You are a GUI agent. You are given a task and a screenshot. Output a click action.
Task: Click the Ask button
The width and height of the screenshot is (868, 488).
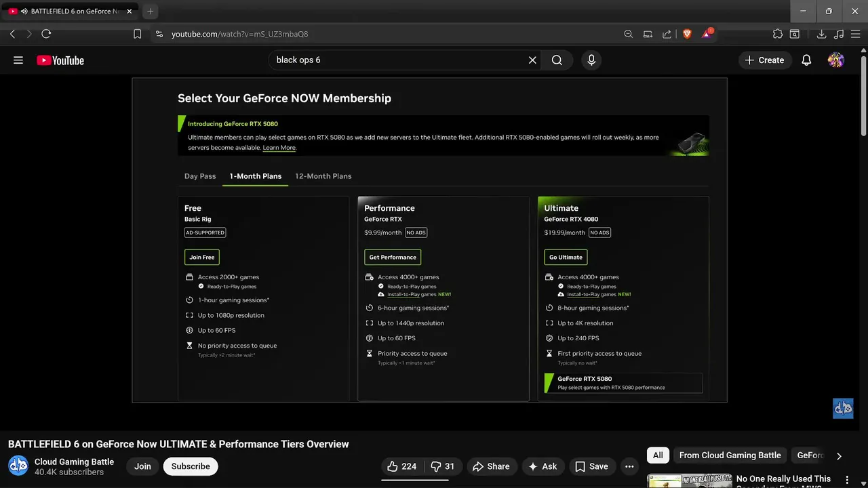[542, 466]
